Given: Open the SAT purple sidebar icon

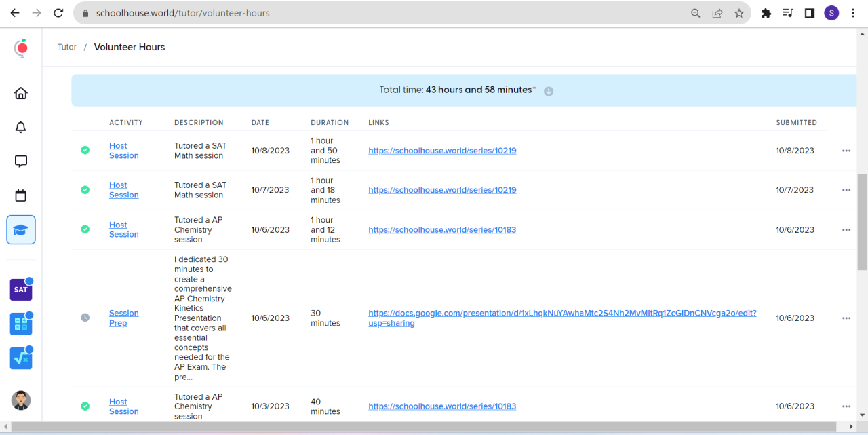Looking at the screenshot, I should click(x=21, y=290).
